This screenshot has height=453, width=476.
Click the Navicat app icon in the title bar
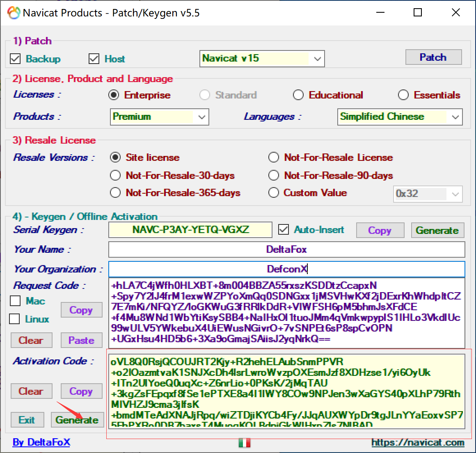(x=14, y=13)
